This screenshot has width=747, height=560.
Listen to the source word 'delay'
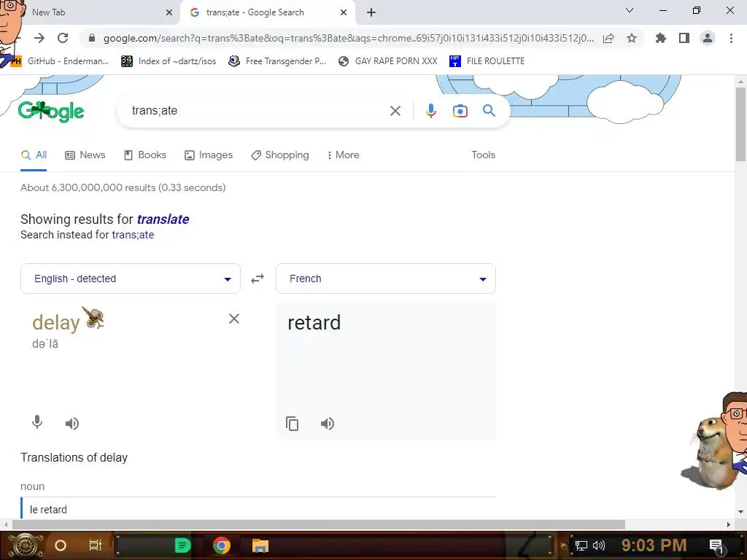(72, 424)
